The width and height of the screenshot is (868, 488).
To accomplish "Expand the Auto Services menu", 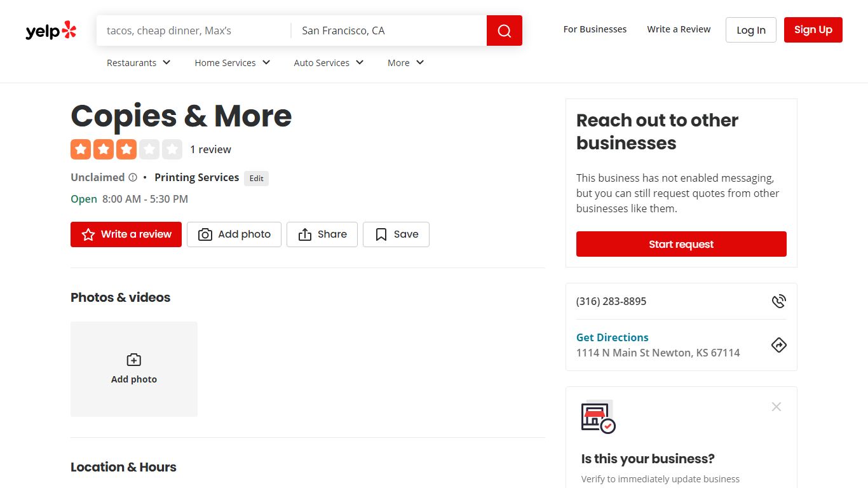I will click(329, 63).
